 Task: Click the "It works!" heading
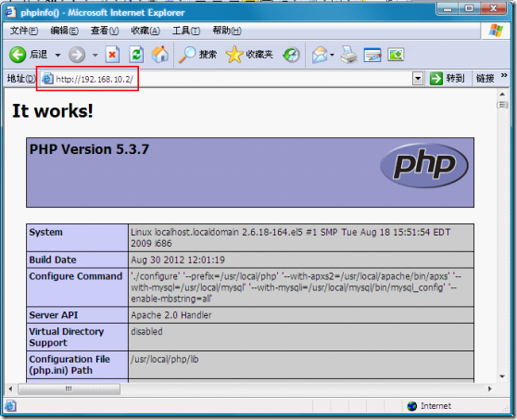coord(53,111)
